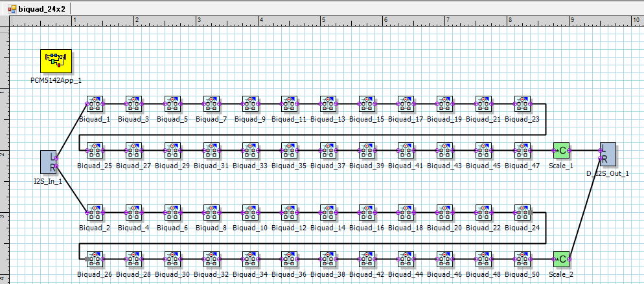The width and height of the screenshot is (644, 284).
Task: Click the Biquad_29 filter block
Action: [172, 150]
